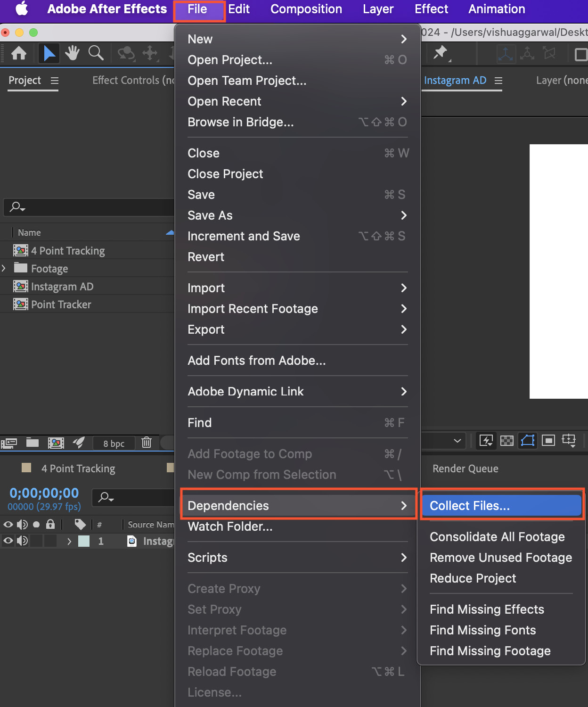Open Instagram AD composition panel menu
Image resolution: width=588 pixels, height=707 pixels.
tap(498, 81)
